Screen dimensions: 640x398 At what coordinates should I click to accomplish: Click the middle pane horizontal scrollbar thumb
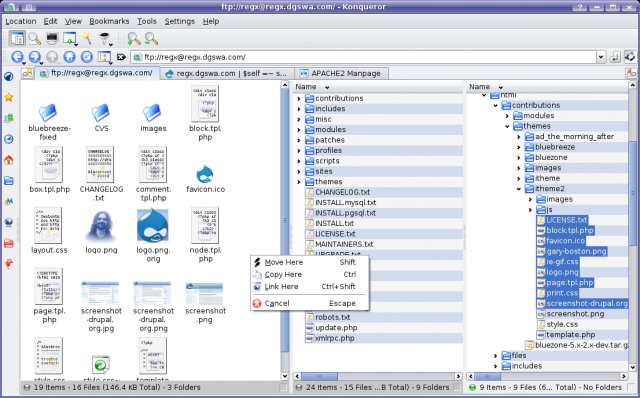[x=319, y=376]
